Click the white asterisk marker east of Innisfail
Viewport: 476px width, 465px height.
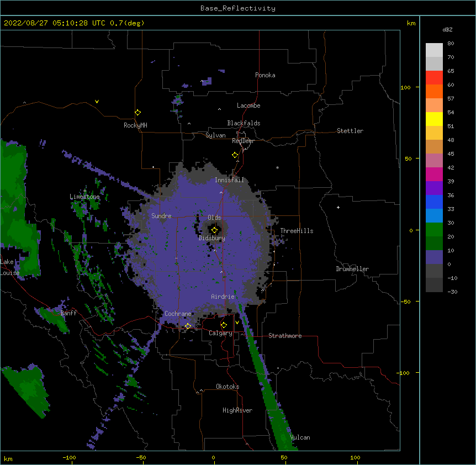tap(277, 167)
